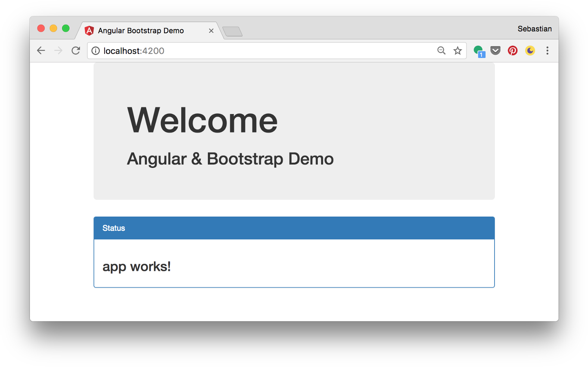Maximize the window with the green button
588x367 pixels.
[x=66, y=28]
